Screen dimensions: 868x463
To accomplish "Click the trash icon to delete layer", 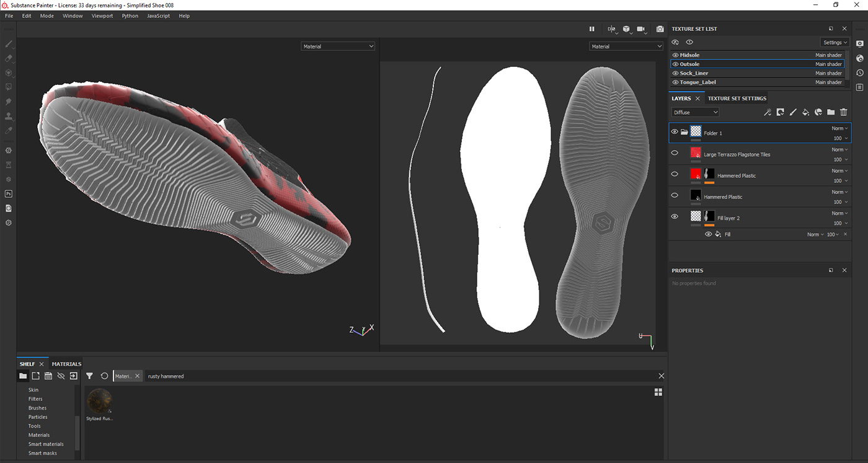I will 843,112.
